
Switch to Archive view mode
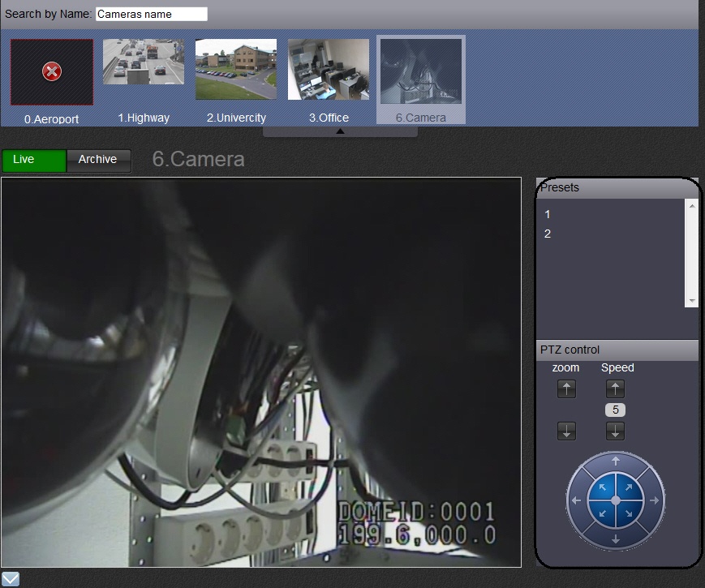98,160
